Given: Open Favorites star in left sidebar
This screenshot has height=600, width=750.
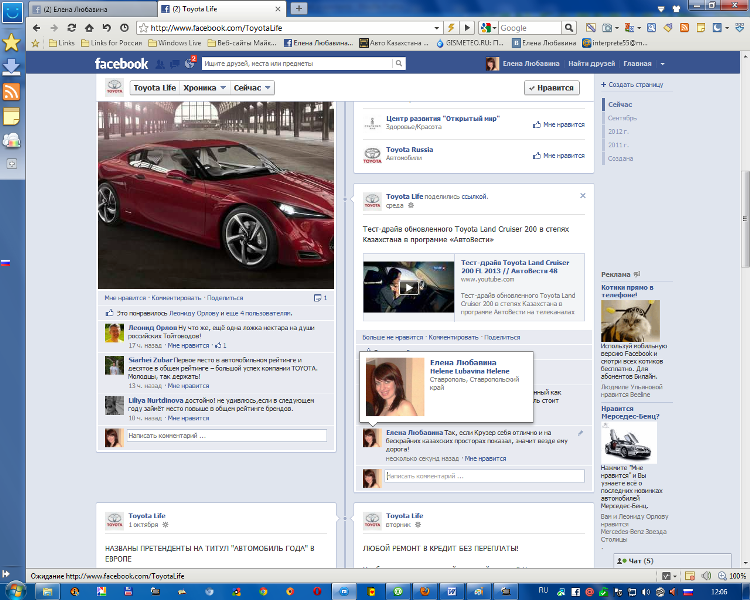Looking at the screenshot, I should click(x=11, y=43).
